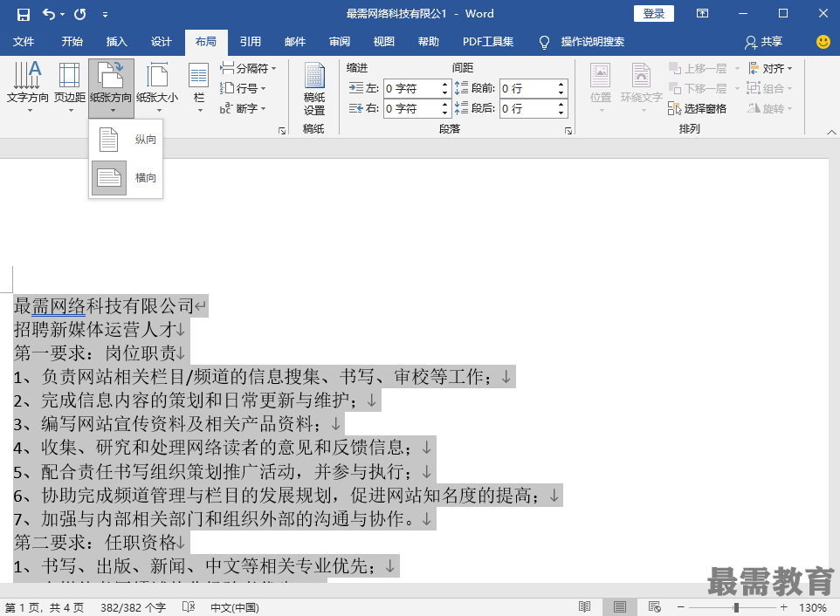This screenshot has height=616, width=840.
Task: Click the 共享 share button
Action: (764, 42)
